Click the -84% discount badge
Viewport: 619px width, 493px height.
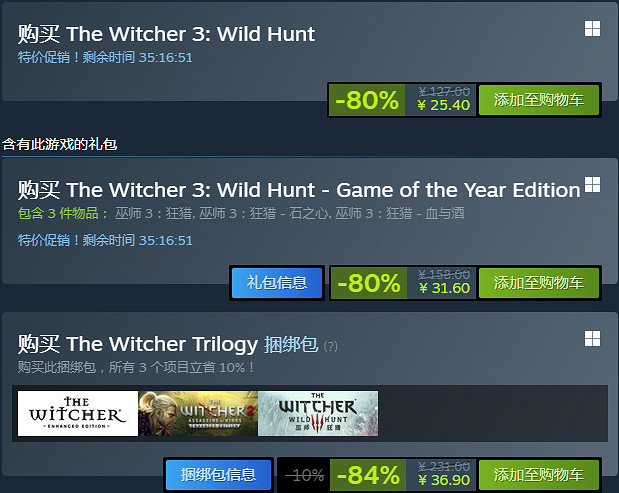pyautogui.click(x=367, y=474)
